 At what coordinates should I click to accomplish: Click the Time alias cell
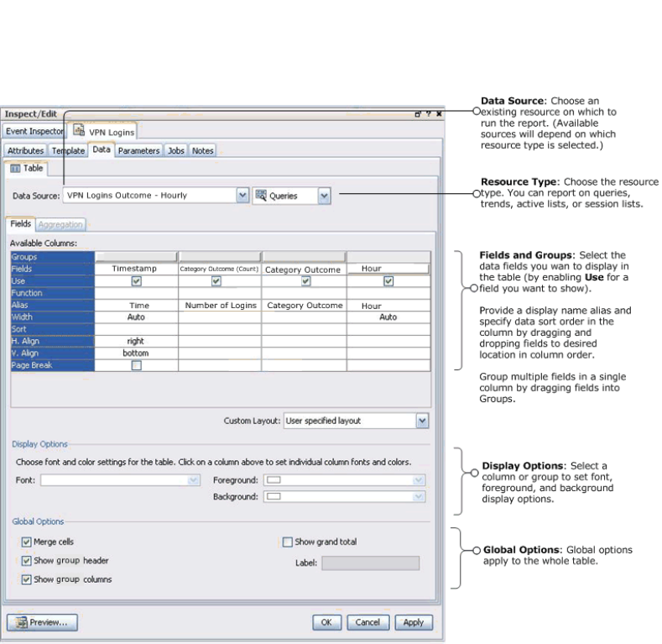[x=136, y=305]
